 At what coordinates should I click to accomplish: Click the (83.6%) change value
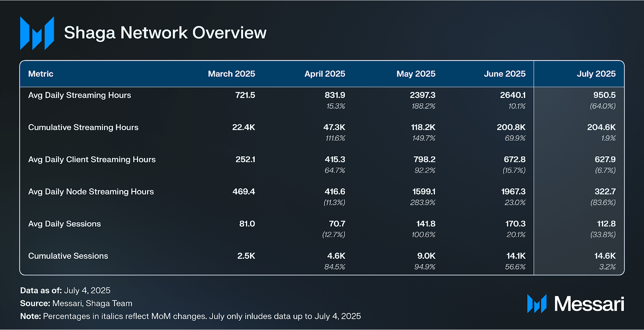coord(603,203)
